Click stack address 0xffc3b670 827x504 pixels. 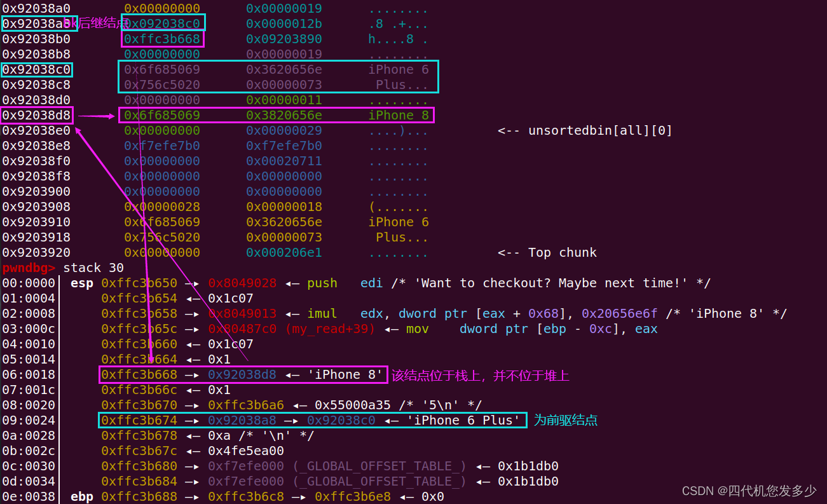coord(139,405)
